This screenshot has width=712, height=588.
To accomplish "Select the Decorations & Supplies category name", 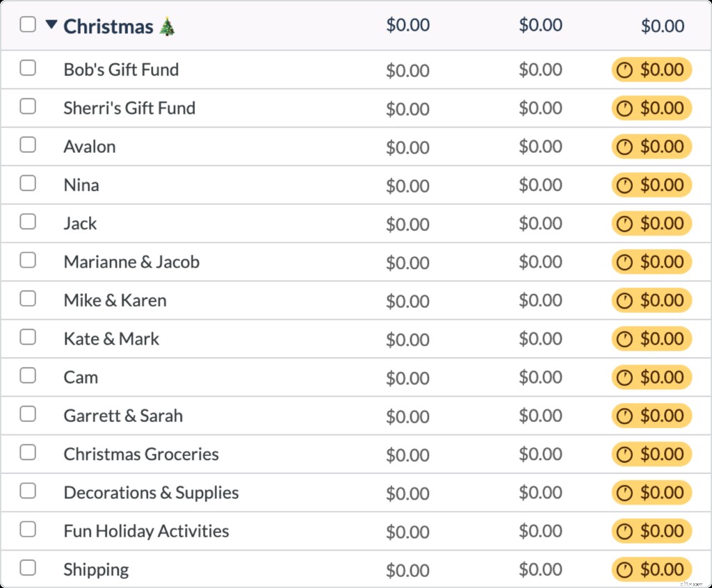I will 151,492.
